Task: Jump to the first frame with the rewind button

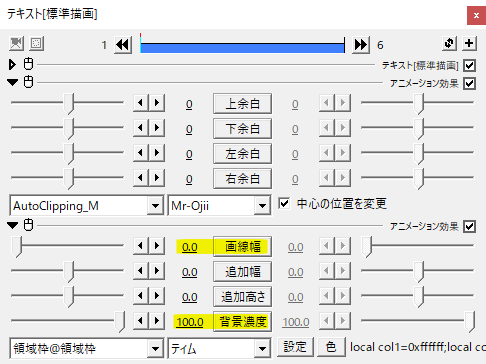Action: coord(123,45)
